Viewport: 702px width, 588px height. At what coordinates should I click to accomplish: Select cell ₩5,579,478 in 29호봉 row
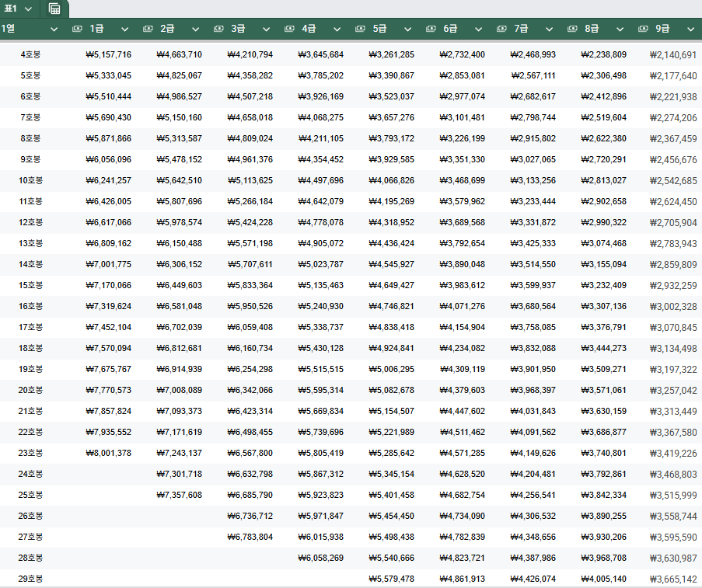click(x=392, y=579)
